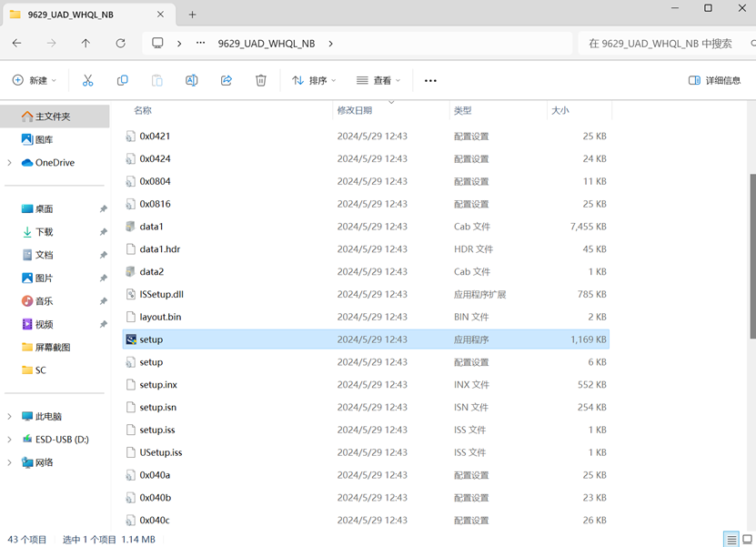Click the Cut scissors icon in toolbar
The image size is (756, 547).
click(88, 80)
